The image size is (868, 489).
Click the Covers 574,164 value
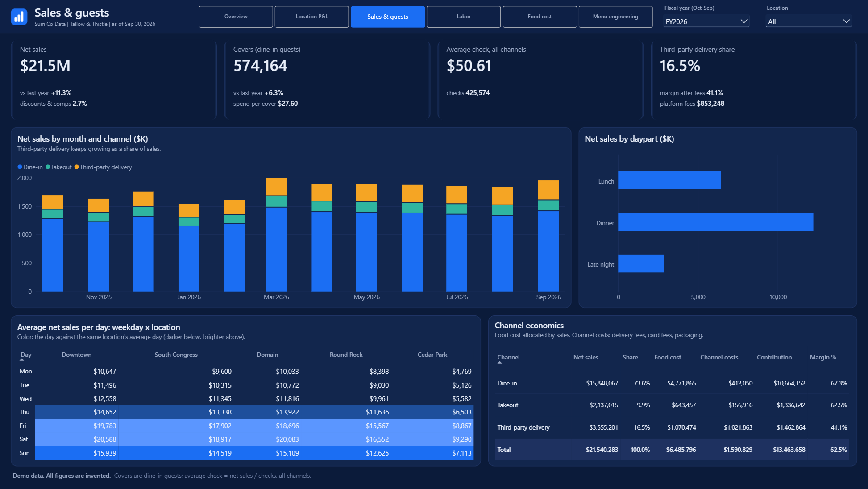coord(260,66)
